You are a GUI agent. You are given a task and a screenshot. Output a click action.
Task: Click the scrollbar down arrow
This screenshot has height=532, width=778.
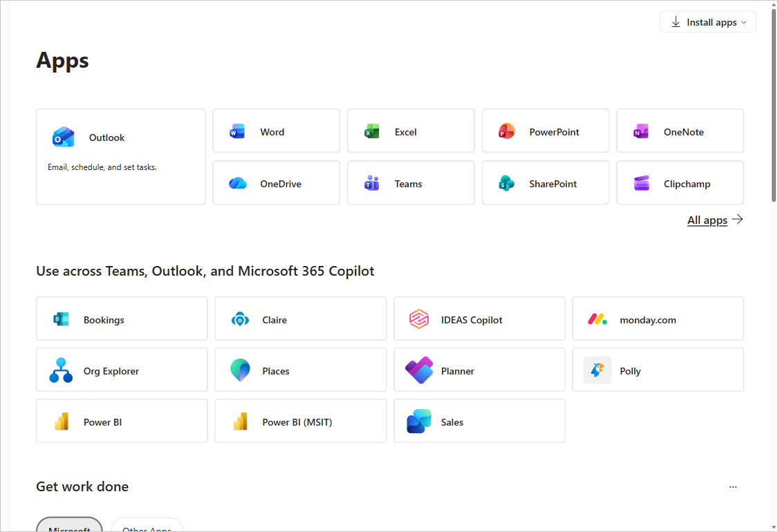click(x=774, y=527)
